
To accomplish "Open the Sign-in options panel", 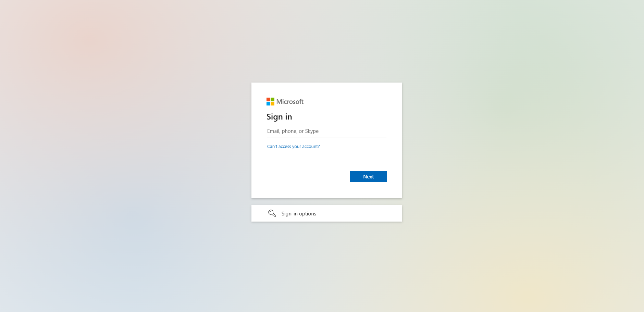I will click(327, 213).
